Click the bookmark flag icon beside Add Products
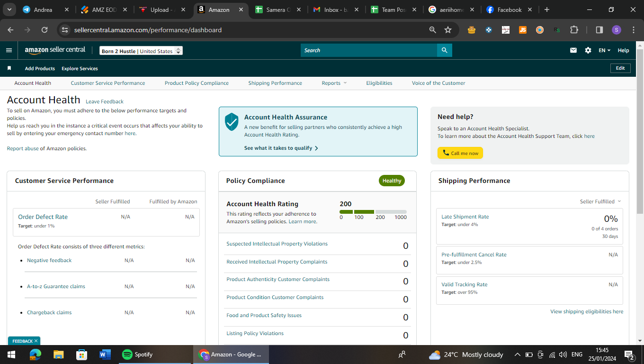The height and width of the screenshot is (364, 644). (9, 68)
